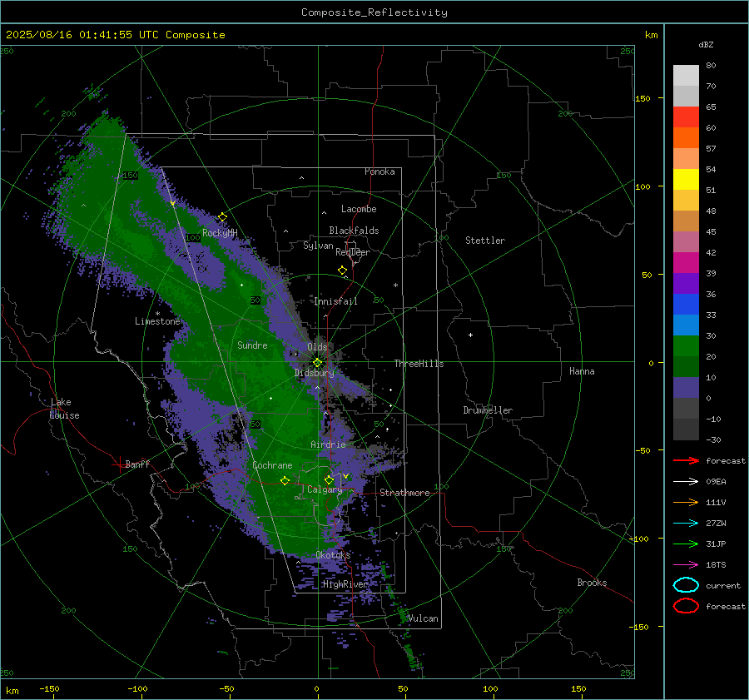This screenshot has width=749, height=700.
Task: Click the bright yellow 54 dBZ swatch
Action: [686, 180]
